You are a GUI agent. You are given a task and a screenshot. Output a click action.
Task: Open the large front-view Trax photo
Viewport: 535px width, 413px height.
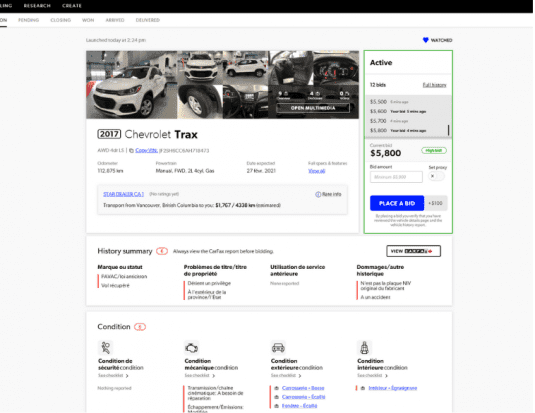pos(131,85)
